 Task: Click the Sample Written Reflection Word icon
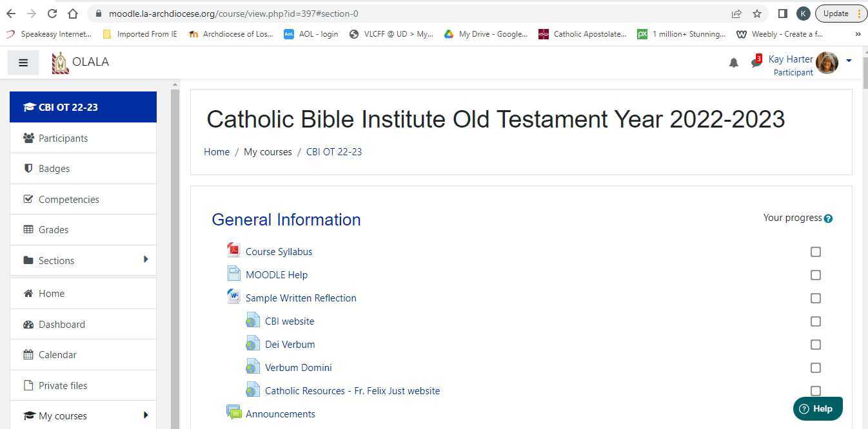pyautogui.click(x=233, y=297)
